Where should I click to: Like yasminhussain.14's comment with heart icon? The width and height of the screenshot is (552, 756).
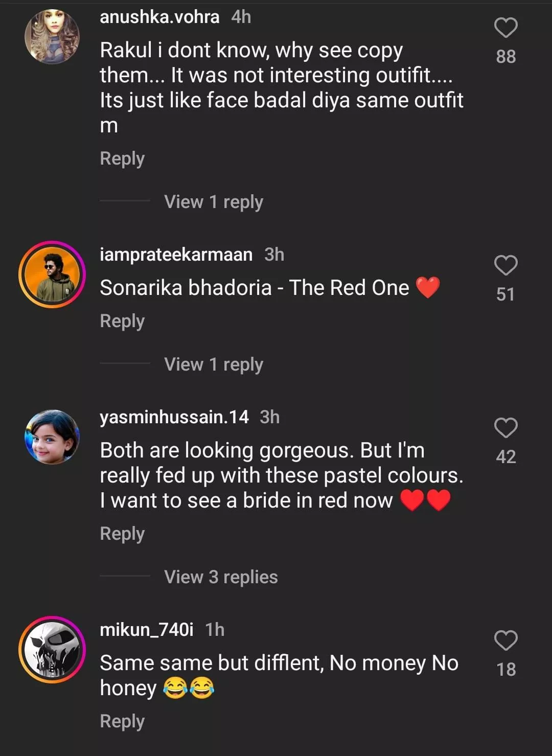point(505,428)
